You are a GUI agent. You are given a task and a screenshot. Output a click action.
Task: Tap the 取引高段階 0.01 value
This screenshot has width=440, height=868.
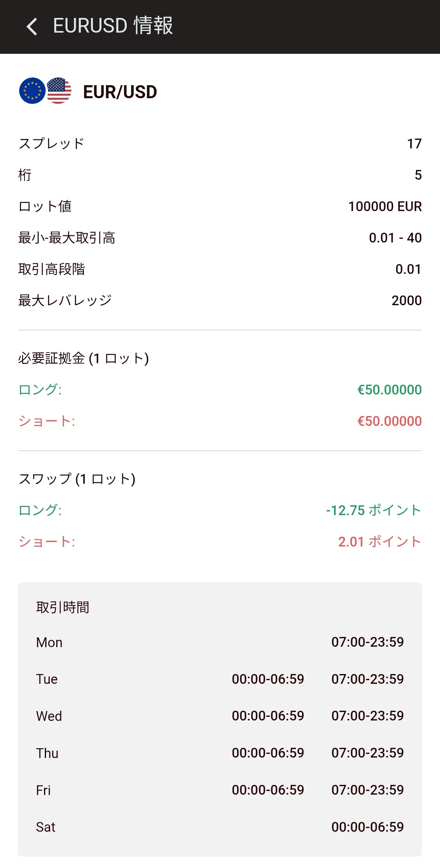[408, 269]
